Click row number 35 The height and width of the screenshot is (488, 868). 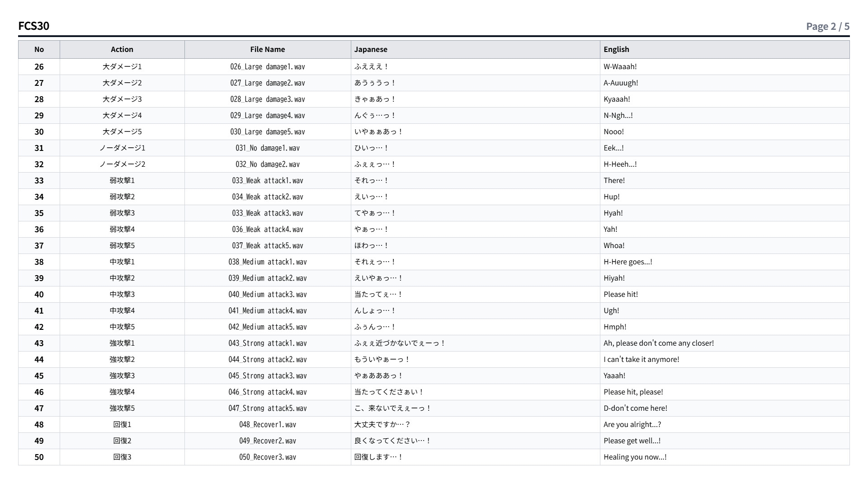(39, 213)
